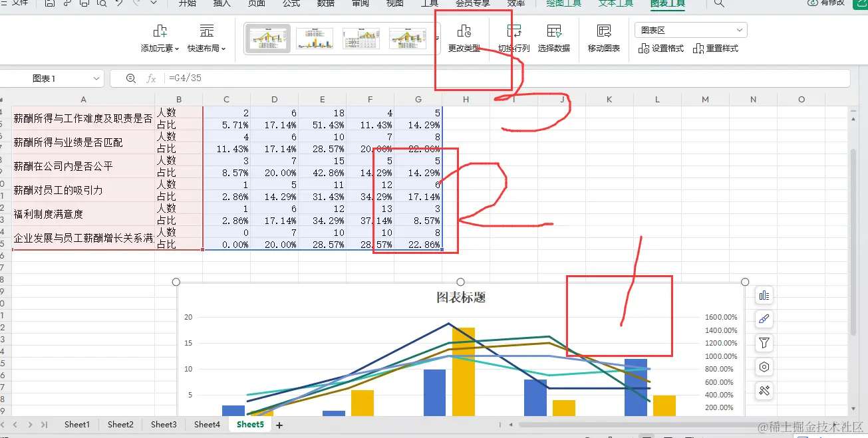Screen dimensions: 868x438
Task: Click the 1600.00% secondary axis label
Action: [x=721, y=318]
